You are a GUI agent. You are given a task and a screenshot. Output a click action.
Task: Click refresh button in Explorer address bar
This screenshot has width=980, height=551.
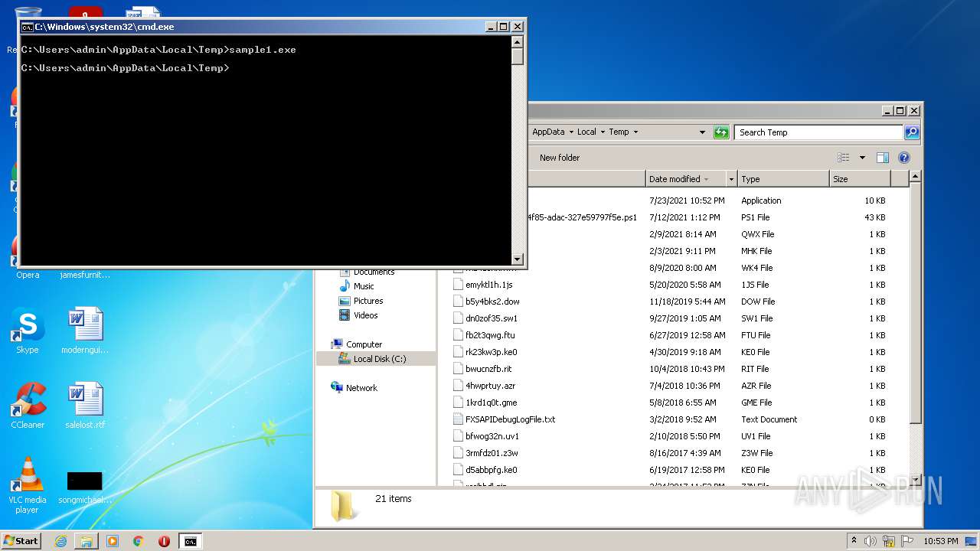[x=721, y=132]
